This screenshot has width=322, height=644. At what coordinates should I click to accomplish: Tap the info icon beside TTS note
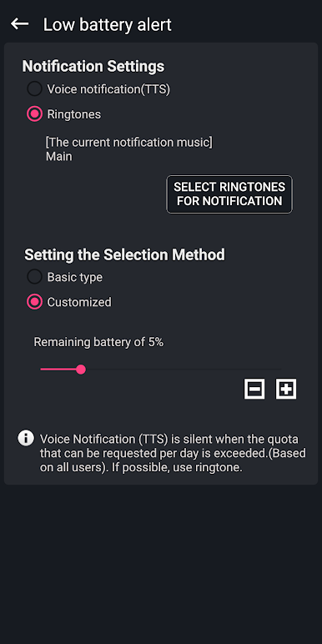click(x=26, y=438)
